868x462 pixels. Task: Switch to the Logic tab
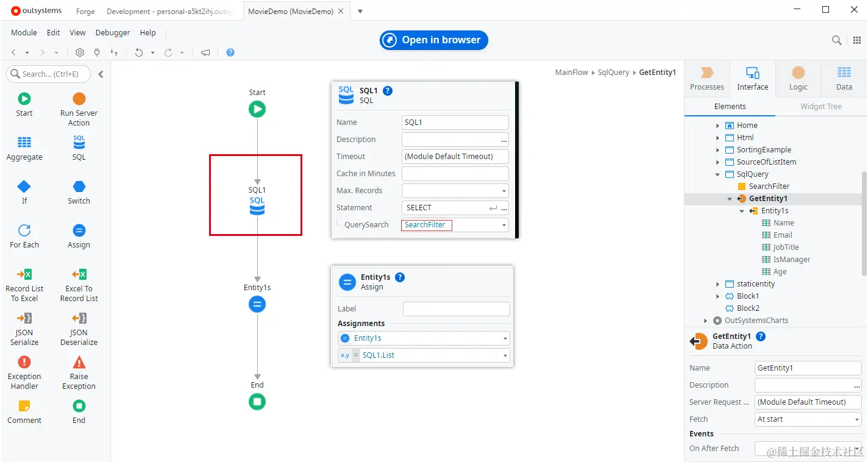(x=798, y=79)
